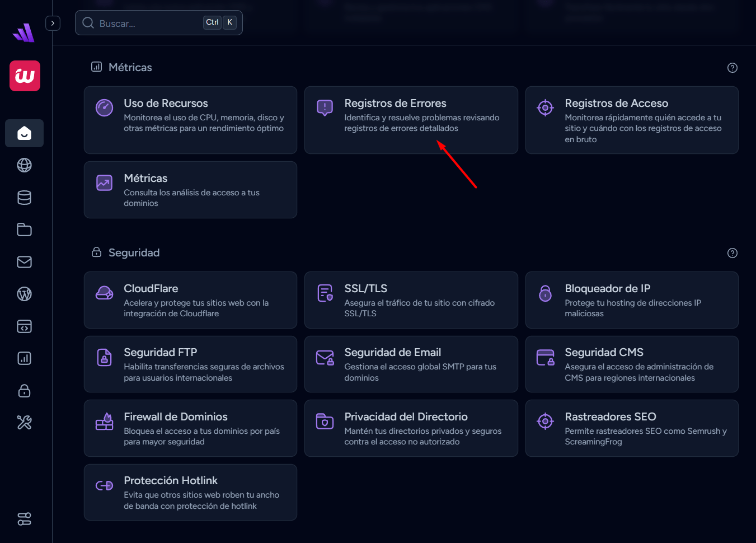Click 'Acelera y protege tus sitios' description
The height and width of the screenshot is (543, 756).
coord(196,308)
